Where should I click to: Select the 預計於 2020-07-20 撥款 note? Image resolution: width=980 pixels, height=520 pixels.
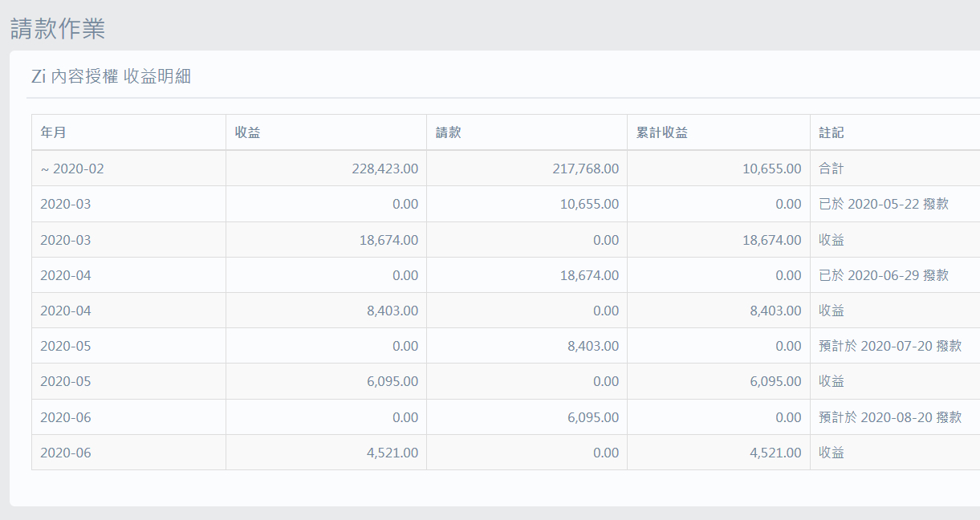point(889,346)
